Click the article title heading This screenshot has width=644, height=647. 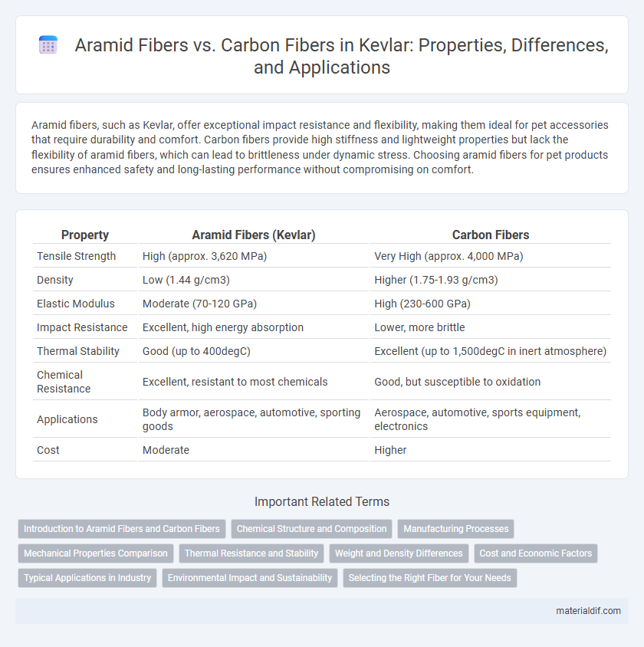[341, 56]
